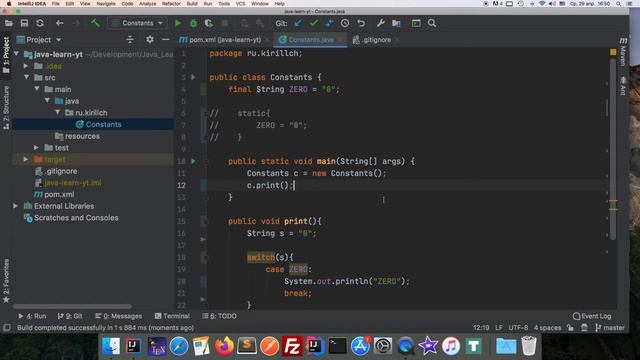This screenshot has height=360, width=640.
Task: Expand the test folder
Action: pyautogui.click(x=36, y=148)
